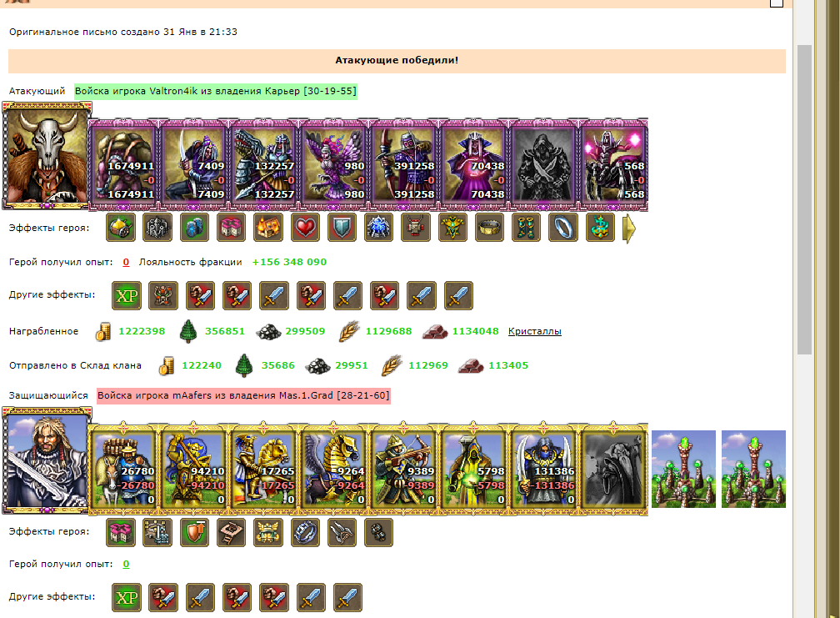Click the orange shield defender hero effect icon
The width and height of the screenshot is (840, 618).
point(194,532)
